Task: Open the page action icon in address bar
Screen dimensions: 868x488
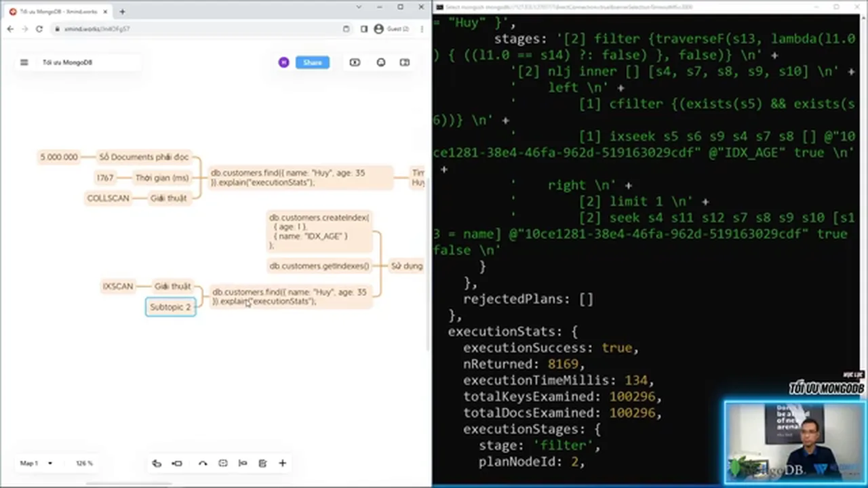Action: [x=346, y=29]
